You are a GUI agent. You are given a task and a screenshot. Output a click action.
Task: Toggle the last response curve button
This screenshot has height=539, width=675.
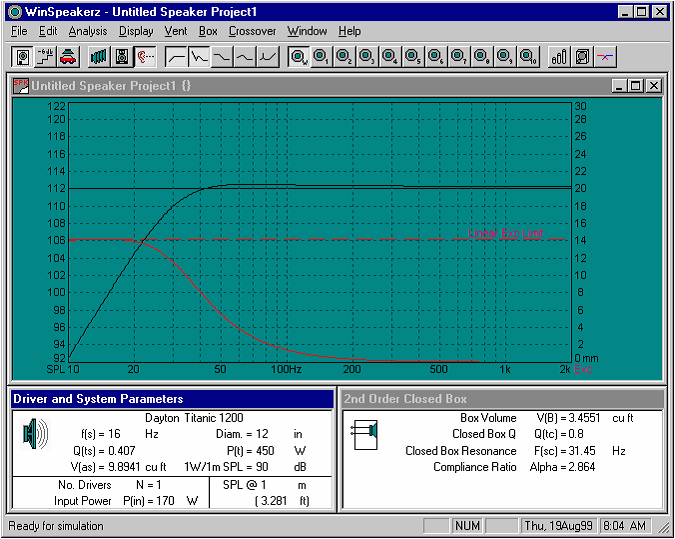tap(268, 56)
